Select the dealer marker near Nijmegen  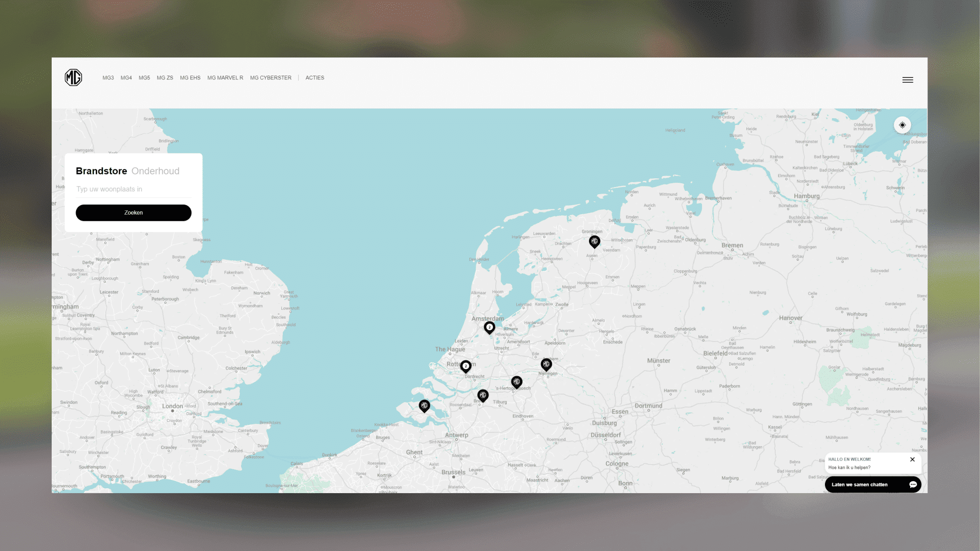[x=546, y=364]
